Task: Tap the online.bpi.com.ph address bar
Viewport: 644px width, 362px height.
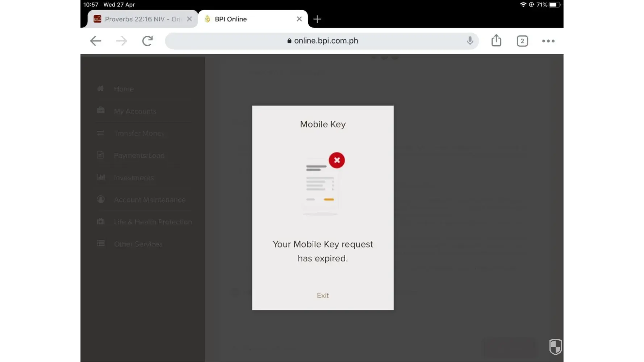Action: (x=322, y=41)
